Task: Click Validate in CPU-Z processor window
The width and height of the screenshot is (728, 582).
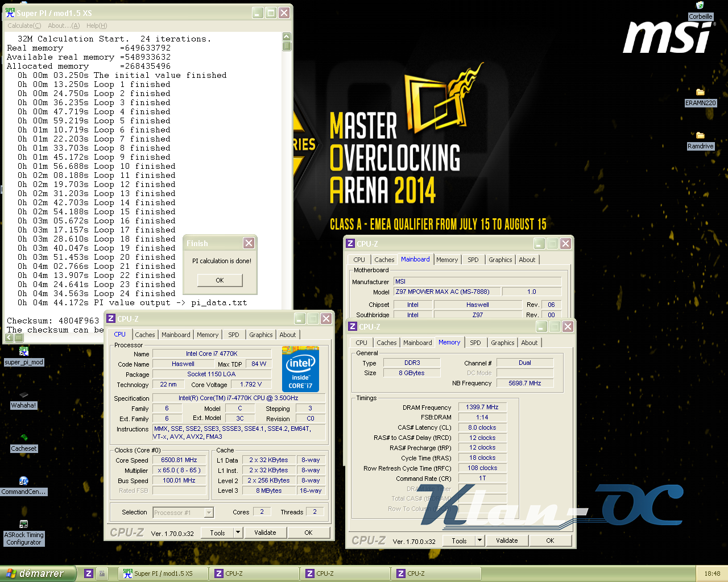Action: pos(265,533)
